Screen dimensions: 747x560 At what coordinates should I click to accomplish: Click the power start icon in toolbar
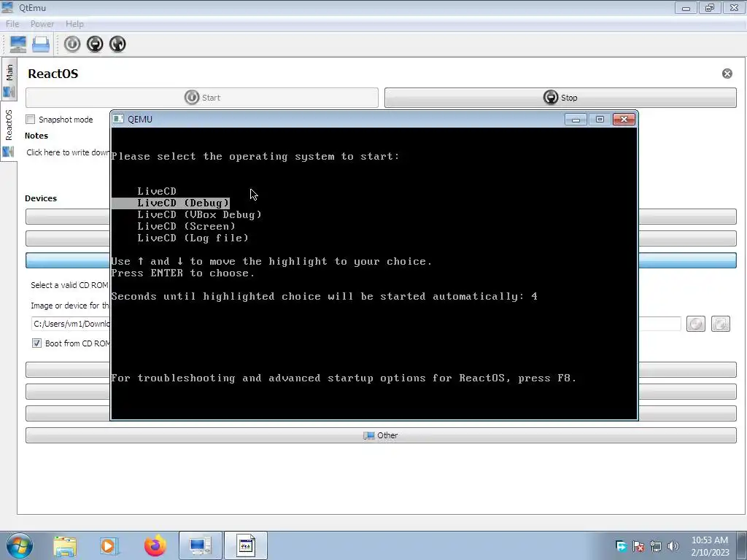(x=72, y=44)
